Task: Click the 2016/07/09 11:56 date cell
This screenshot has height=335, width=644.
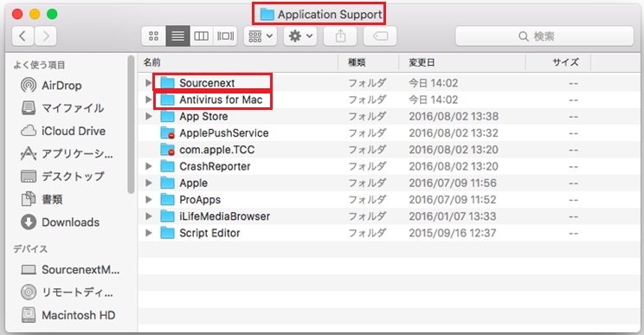Action: (453, 184)
